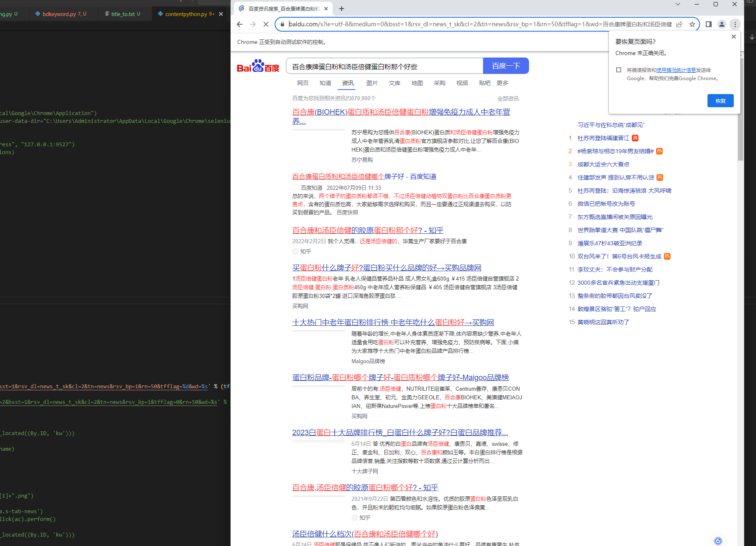The height and width of the screenshot is (546, 756).
Task: Close the restore pages popup
Action: [734, 37]
